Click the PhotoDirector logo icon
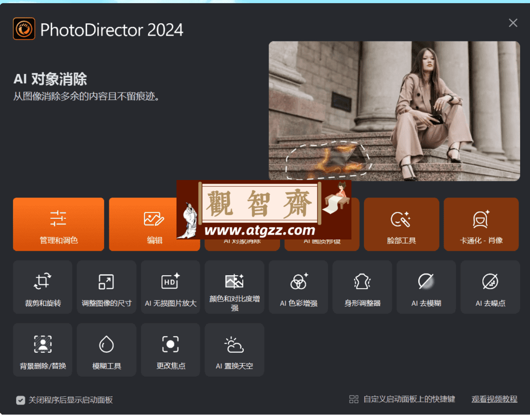Image resolution: width=530 pixels, height=420 pixels. pyautogui.click(x=24, y=29)
